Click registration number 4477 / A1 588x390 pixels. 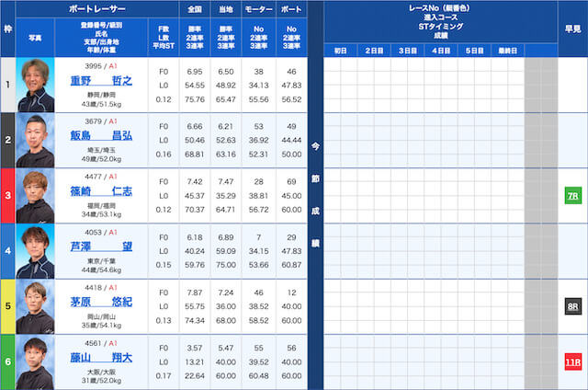(x=101, y=177)
